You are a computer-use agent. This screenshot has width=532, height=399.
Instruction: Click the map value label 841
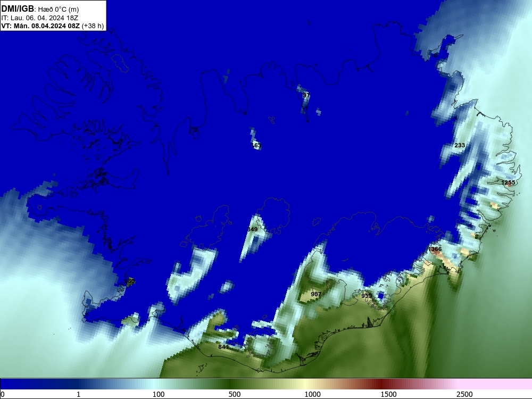[223, 347]
